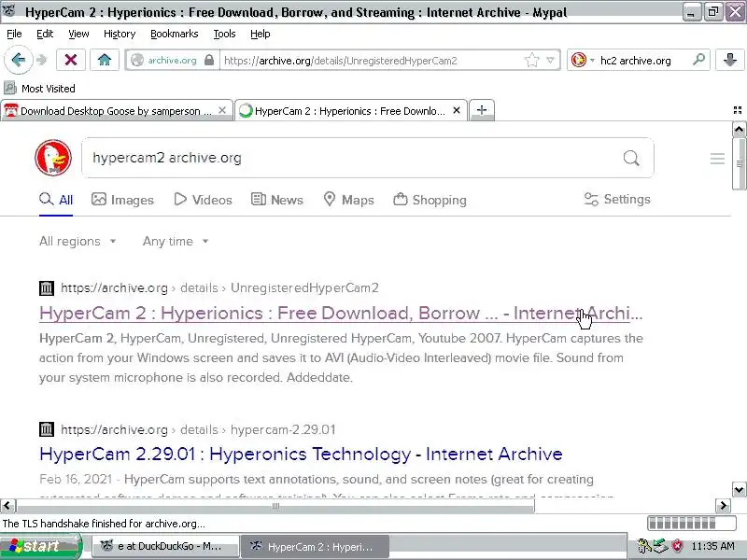Screen dimensions: 747x560
Task: Open the Edit menu
Action: pos(45,34)
